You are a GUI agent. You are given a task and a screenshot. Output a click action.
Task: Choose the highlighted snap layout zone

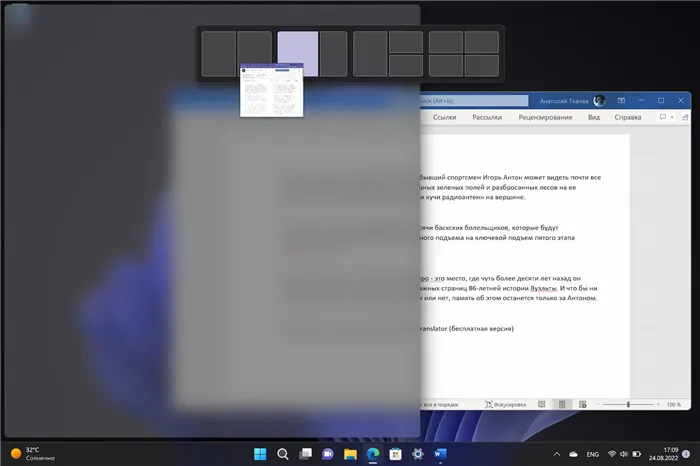298,53
